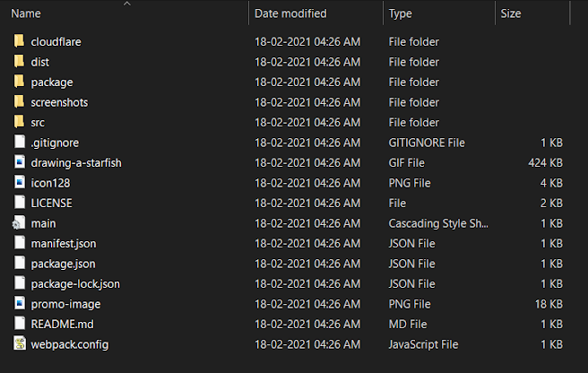The image size is (588, 373).
Task: Select the drawing-a-starfish GIF file icon
Action: [x=20, y=162]
